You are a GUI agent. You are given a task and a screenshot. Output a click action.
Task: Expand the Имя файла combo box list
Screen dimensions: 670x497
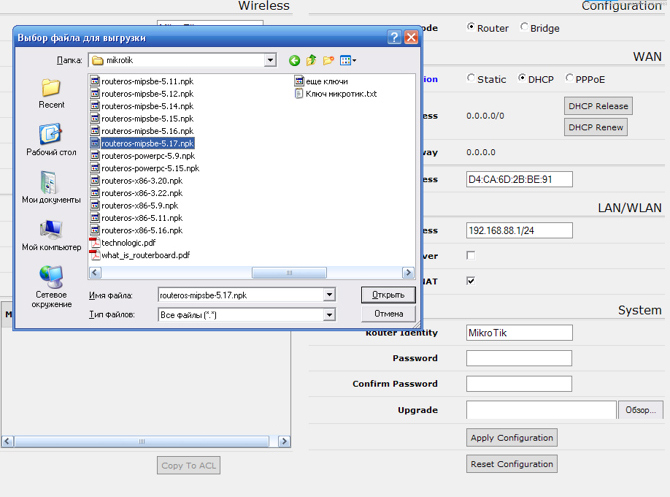pyautogui.click(x=329, y=295)
